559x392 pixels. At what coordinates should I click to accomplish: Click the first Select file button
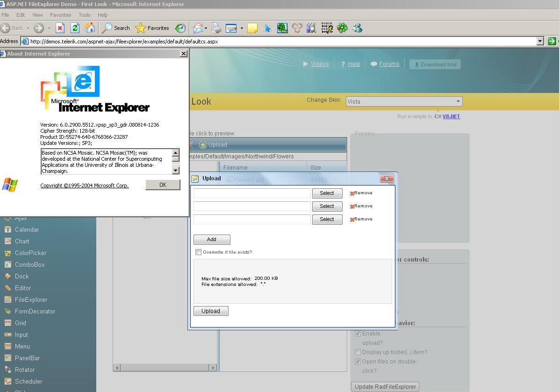point(327,193)
